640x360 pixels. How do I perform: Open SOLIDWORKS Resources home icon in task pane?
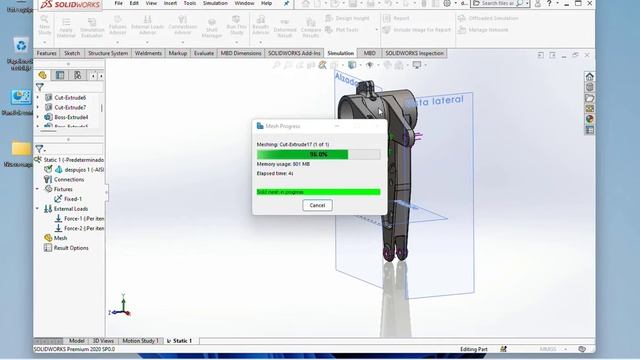pos(589,77)
